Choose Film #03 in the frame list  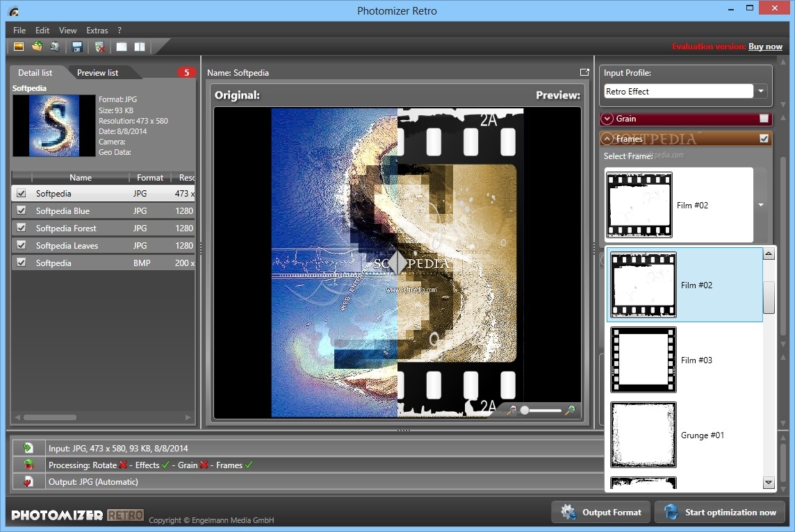pos(685,360)
